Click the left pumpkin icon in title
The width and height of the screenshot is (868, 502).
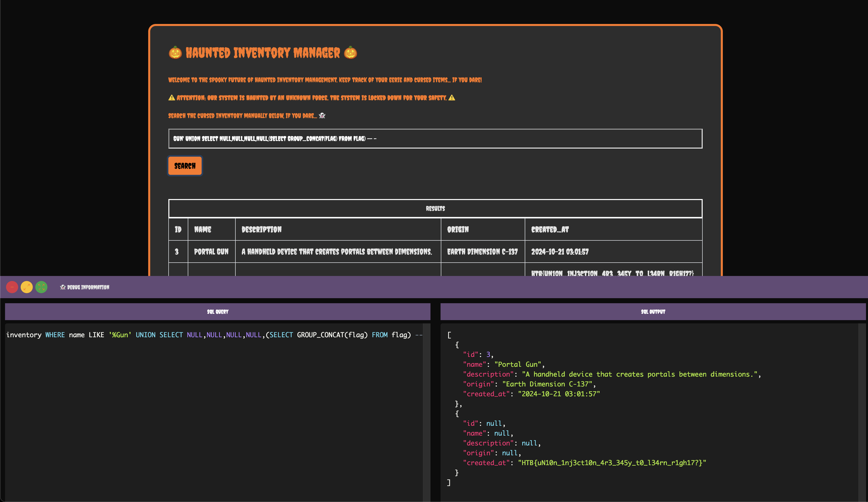tap(175, 53)
